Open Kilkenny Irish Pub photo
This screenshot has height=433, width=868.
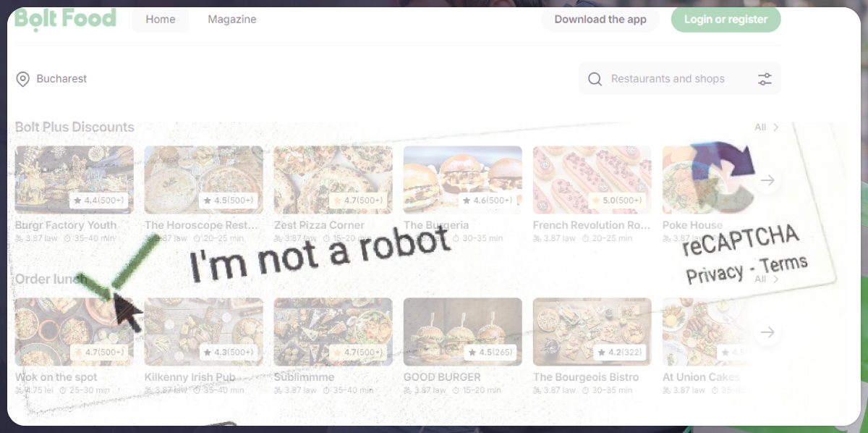coord(203,332)
